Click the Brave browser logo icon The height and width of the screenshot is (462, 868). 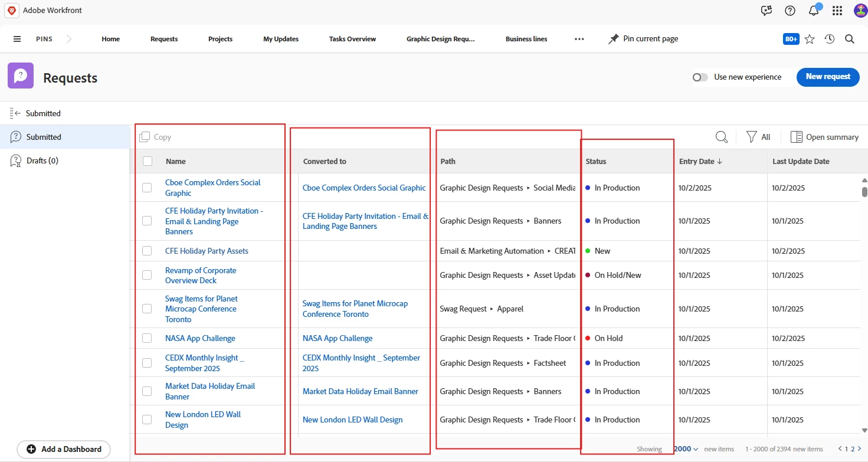click(x=11, y=10)
